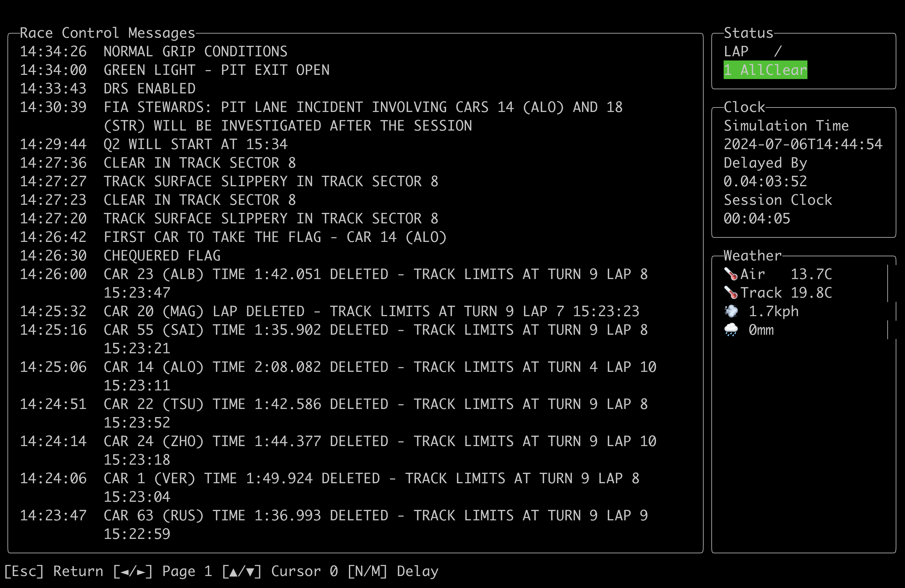Screen dimensions: 905x588
Task: Click the track temperature thermometer icon
Action: click(x=731, y=293)
